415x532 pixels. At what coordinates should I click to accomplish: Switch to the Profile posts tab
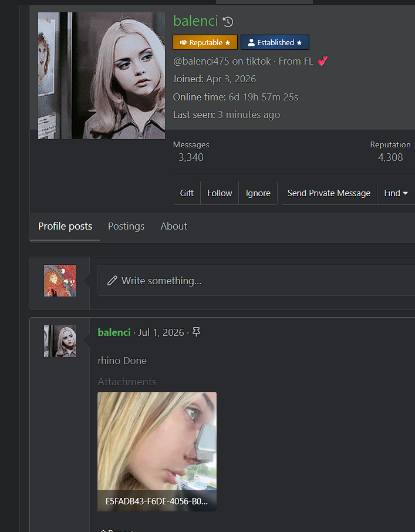[65, 226]
